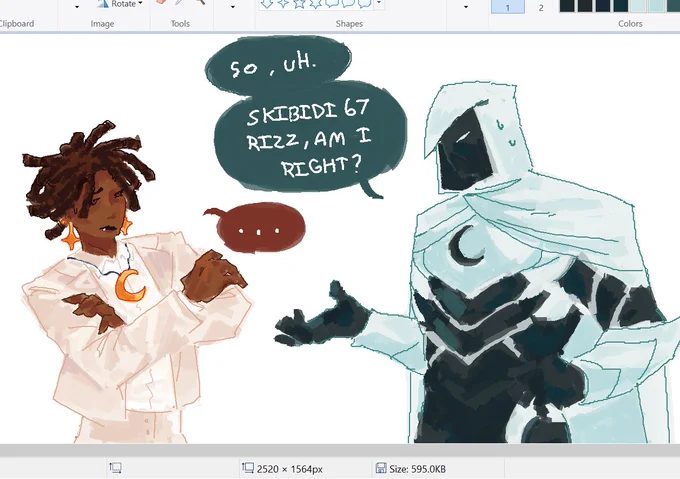680x479 pixels.
Task: Select the five-point star shape
Action: [x=299, y=3]
